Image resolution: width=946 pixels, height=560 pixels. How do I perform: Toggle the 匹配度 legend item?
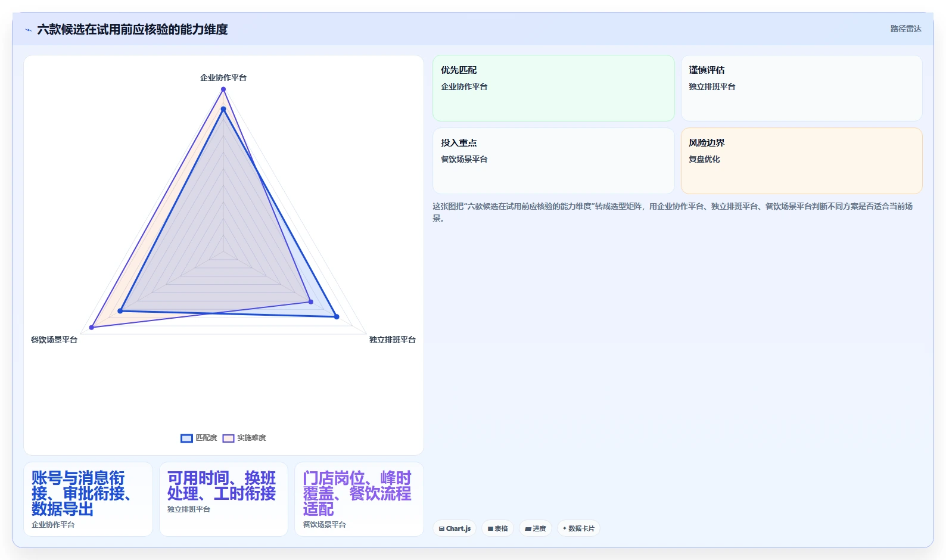(199, 438)
